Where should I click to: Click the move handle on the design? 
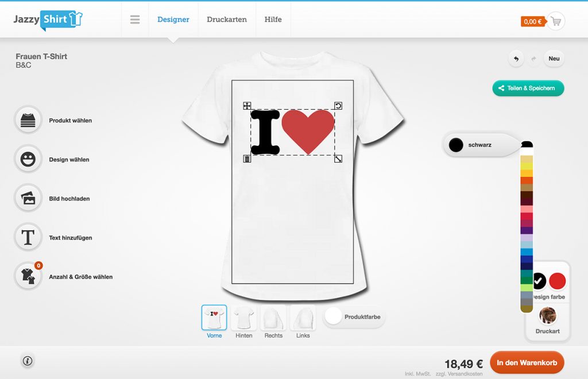tap(247, 106)
